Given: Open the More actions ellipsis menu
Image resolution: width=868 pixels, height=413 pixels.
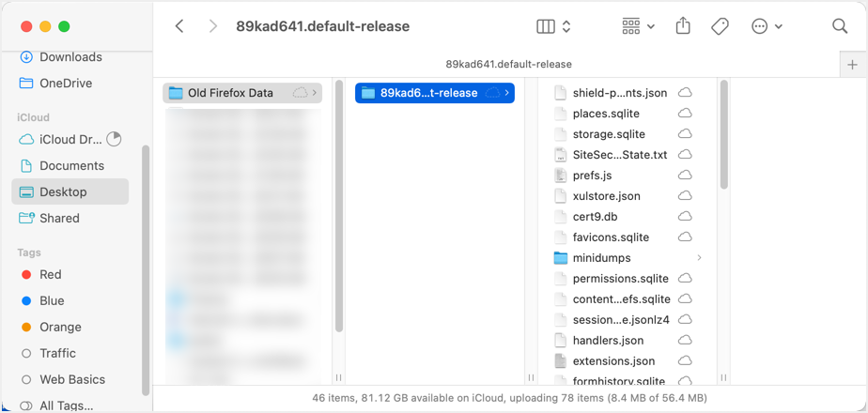Looking at the screenshot, I should (767, 26).
